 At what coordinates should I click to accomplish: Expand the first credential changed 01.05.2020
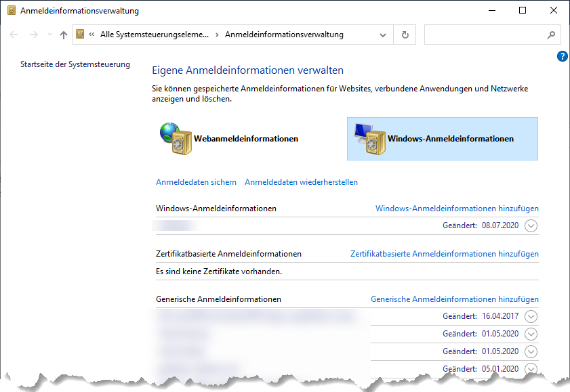[531, 334]
